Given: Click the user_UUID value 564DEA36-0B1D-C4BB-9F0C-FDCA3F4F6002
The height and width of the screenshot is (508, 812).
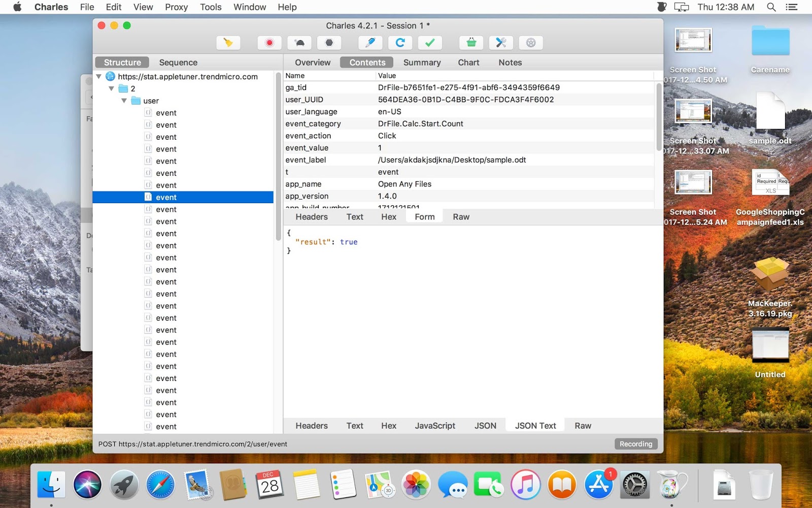Looking at the screenshot, I should [x=466, y=100].
